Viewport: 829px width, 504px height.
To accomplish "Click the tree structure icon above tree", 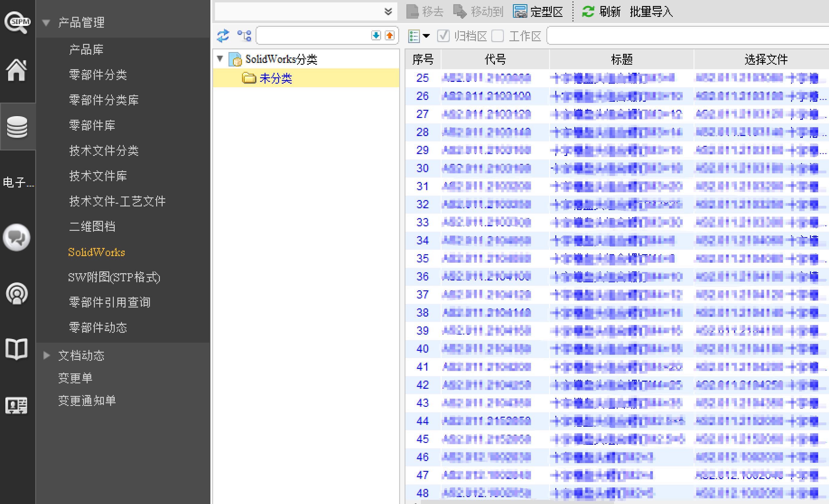I will coord(244,36).
